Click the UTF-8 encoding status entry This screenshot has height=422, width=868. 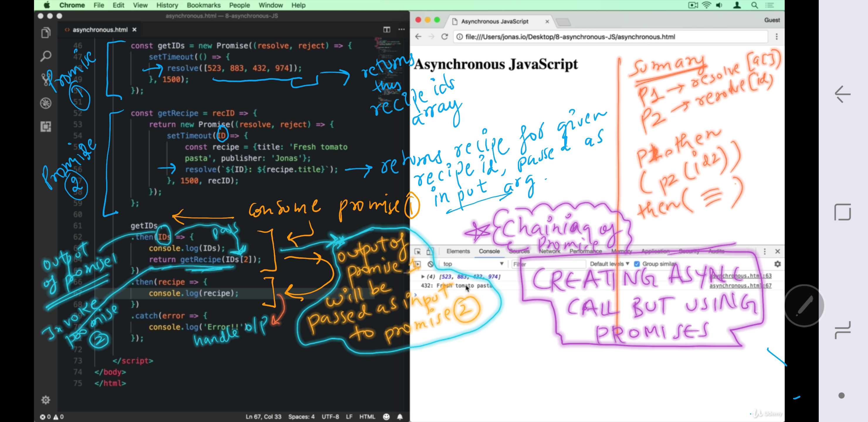tap(330, 417)
